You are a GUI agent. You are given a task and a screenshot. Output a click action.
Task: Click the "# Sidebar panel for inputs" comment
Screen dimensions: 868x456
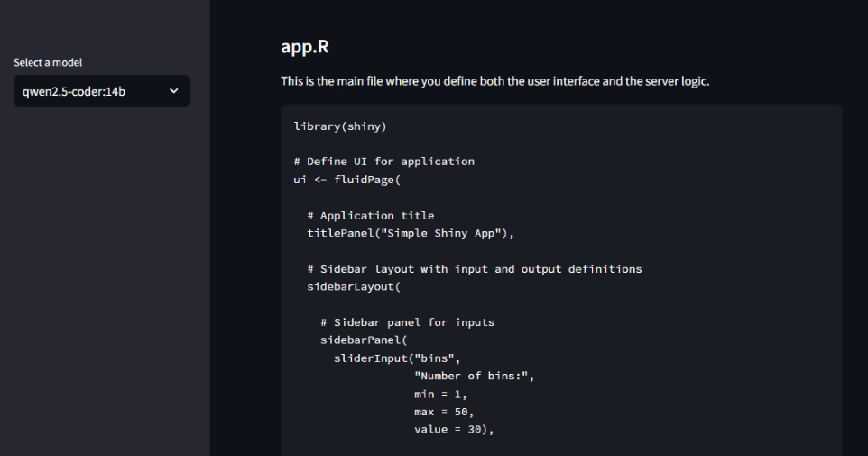pos(407,322)
